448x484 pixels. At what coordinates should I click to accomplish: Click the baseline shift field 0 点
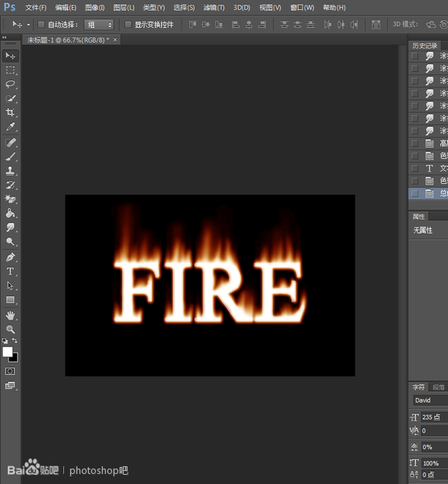[435, 475]
